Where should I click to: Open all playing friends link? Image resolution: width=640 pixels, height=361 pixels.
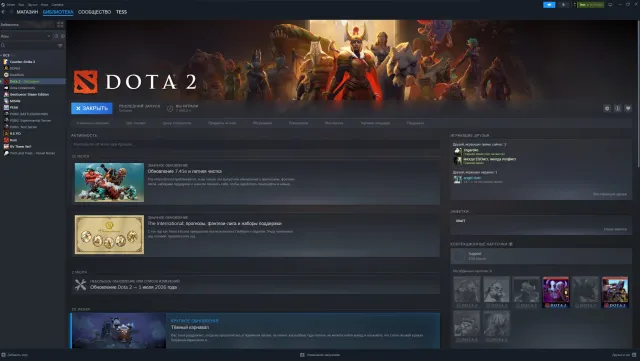(x=610, y=194)
